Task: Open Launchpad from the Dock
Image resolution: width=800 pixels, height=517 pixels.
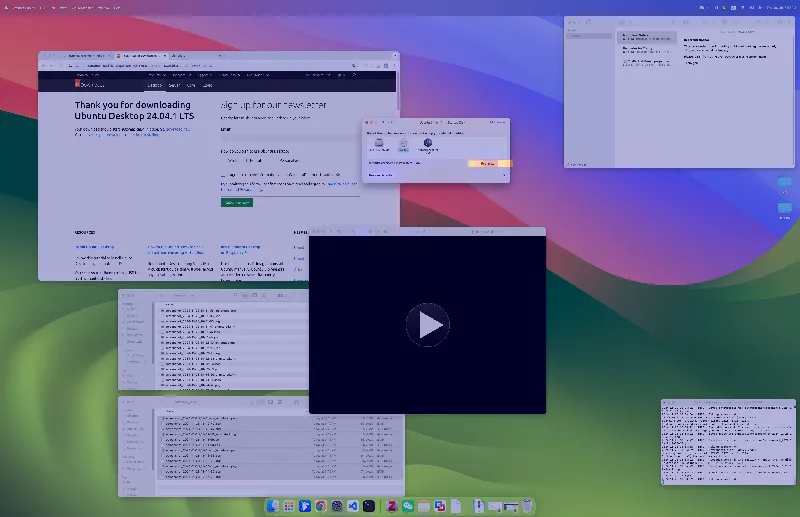Action: click(289, 506)
